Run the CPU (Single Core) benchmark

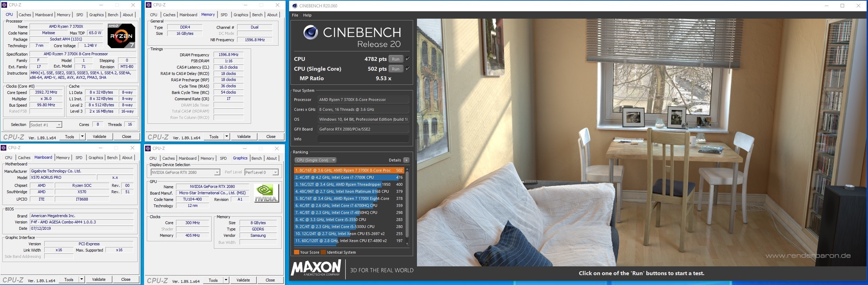(x=396, y=69)
